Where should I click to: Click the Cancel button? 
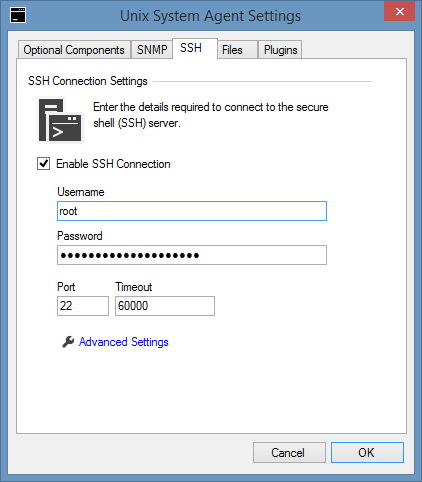289,453
